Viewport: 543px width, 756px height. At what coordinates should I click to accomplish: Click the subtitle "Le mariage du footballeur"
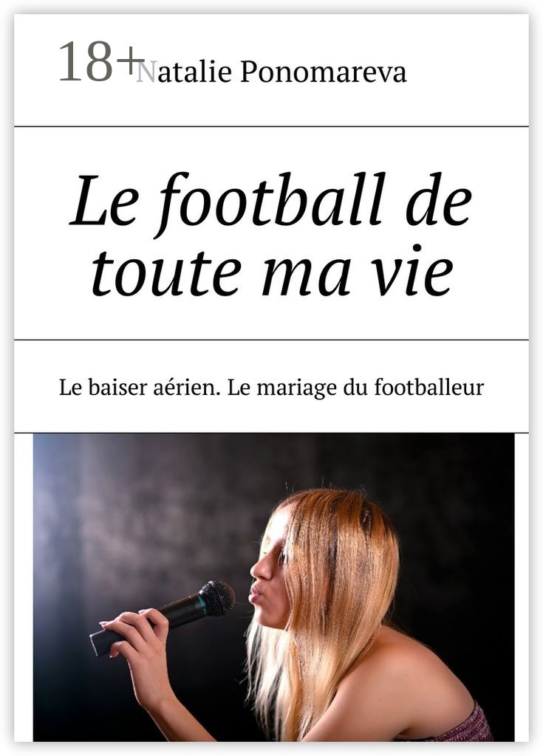(356, 388)
